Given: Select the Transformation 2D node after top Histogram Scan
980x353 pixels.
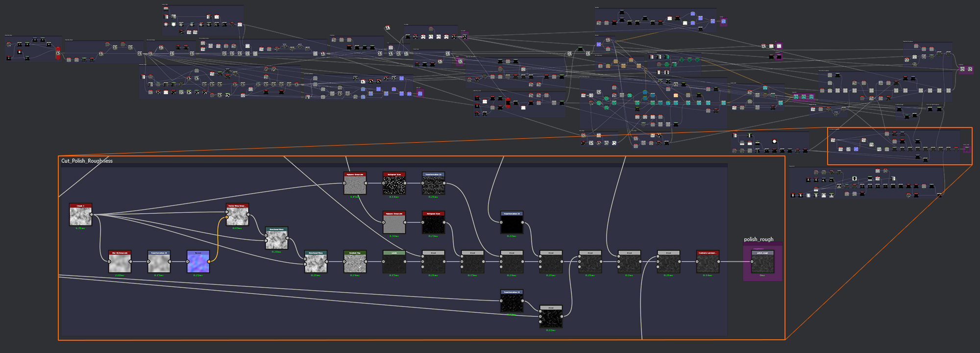Looking at the screenshot, I should click(x=434, y=183).
